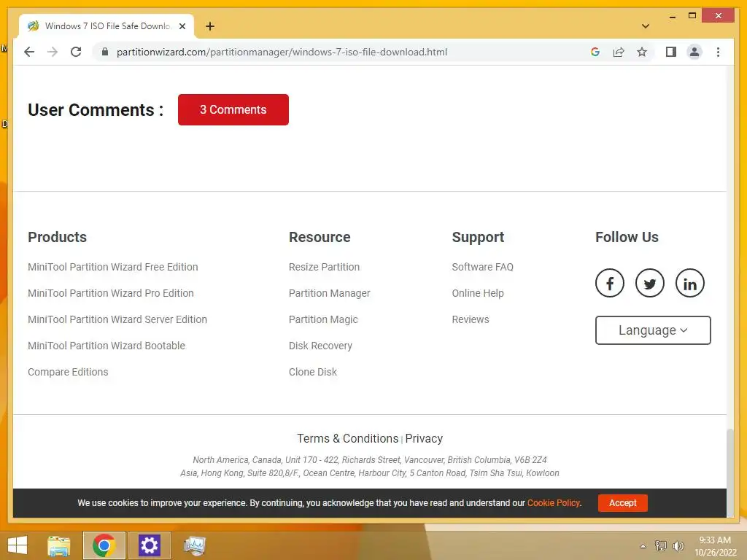This screenshot has height=560, width=747.
Task: Reload the current page
Action: coord(76,52)
